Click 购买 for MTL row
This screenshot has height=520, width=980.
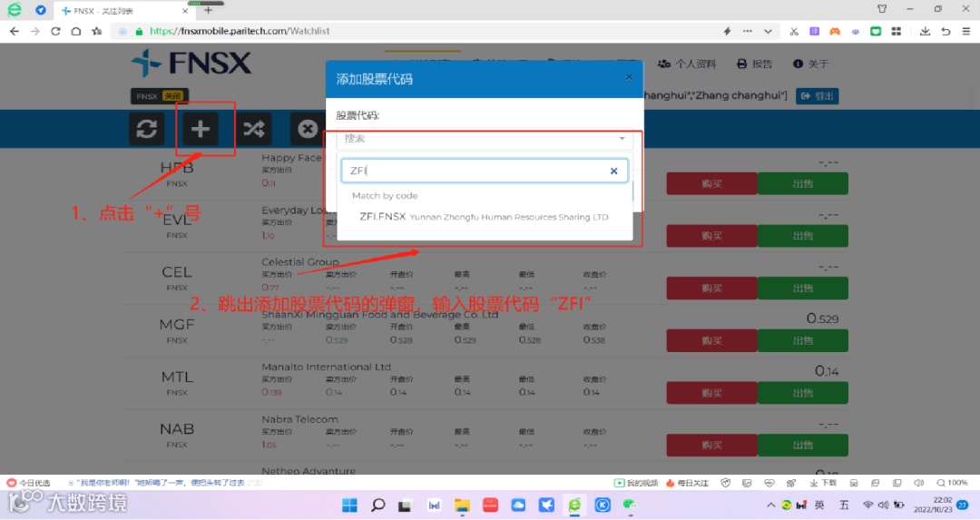[x=712, y=393]
